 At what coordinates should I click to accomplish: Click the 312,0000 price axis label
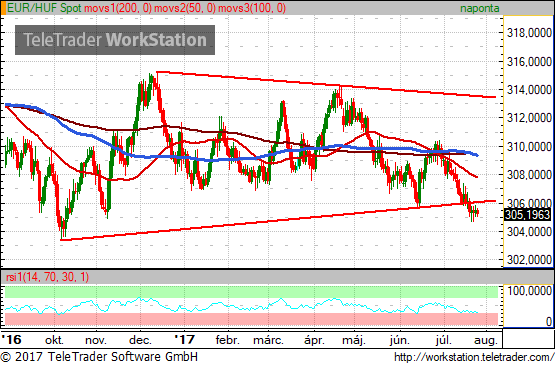529,118
